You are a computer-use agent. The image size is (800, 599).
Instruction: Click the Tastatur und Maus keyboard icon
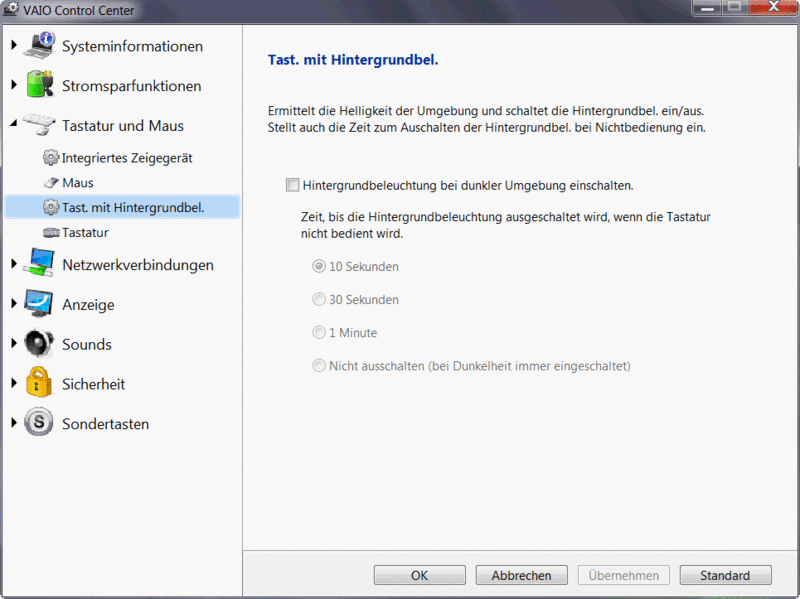coord(39,124)
